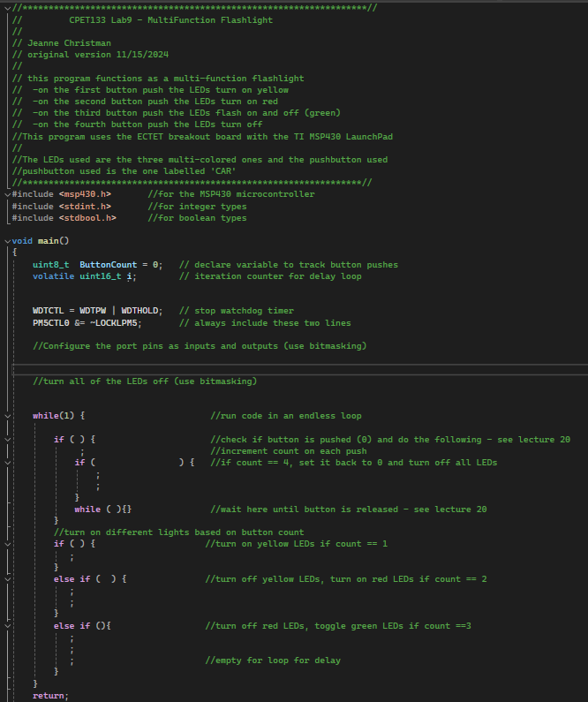588x702 pixels.
Task: Click the 'check if button is pushed (0)' comment
Action: point(390,440)
